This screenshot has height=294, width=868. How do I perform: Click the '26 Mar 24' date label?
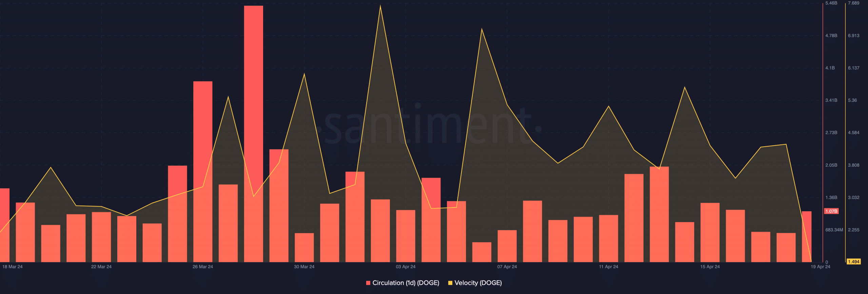(203, 267)
